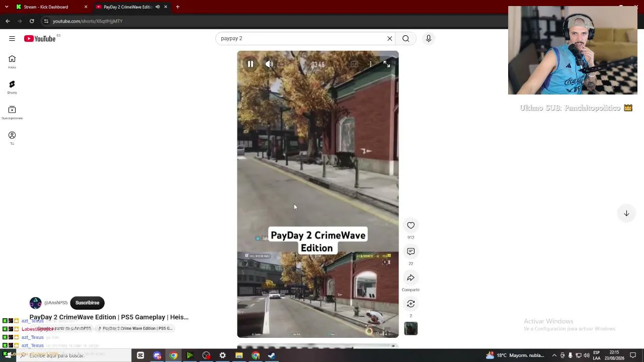Click inside the YouTube search field
The width and height of the screenshot is (644, 362).
(x=302, y=39)
